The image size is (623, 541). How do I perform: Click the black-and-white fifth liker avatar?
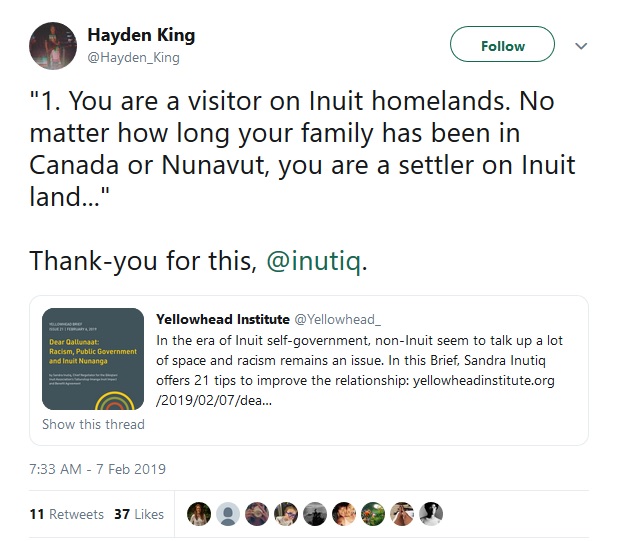315,514
